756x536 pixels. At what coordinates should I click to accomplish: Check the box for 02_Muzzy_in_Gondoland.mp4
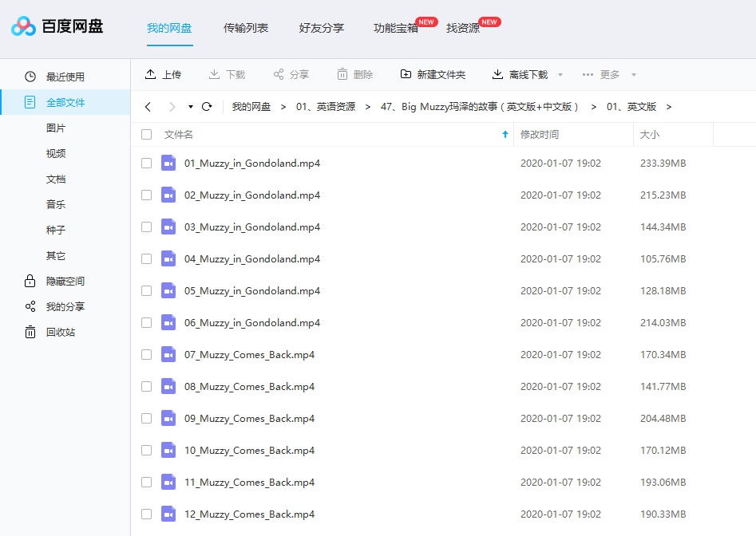click(x=147, y=195)
